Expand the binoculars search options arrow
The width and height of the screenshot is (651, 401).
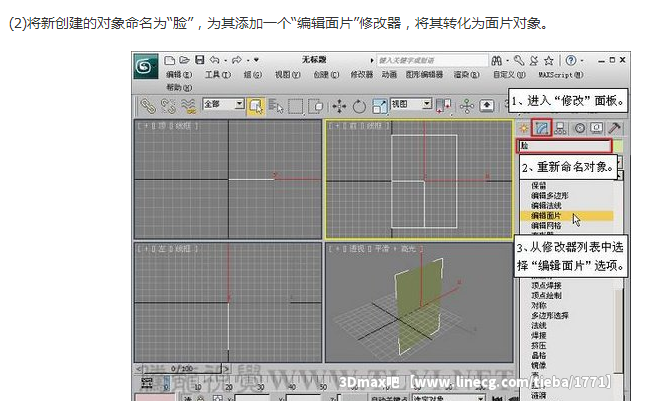click(507, 61)
